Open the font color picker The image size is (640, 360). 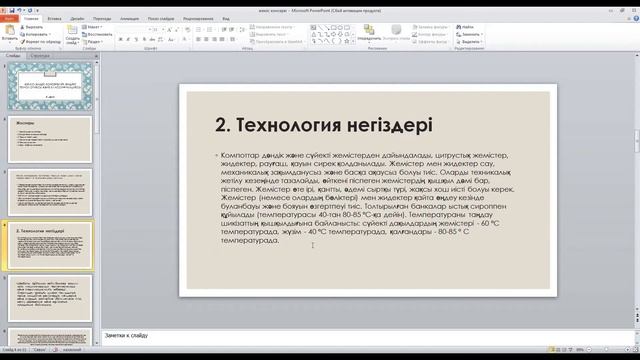click(185, 40)
